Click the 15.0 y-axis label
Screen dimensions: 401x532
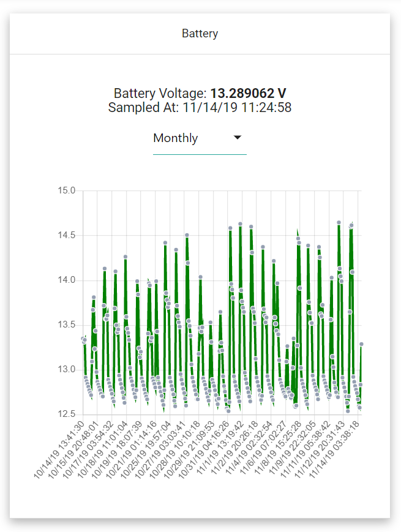click(67, 190)
